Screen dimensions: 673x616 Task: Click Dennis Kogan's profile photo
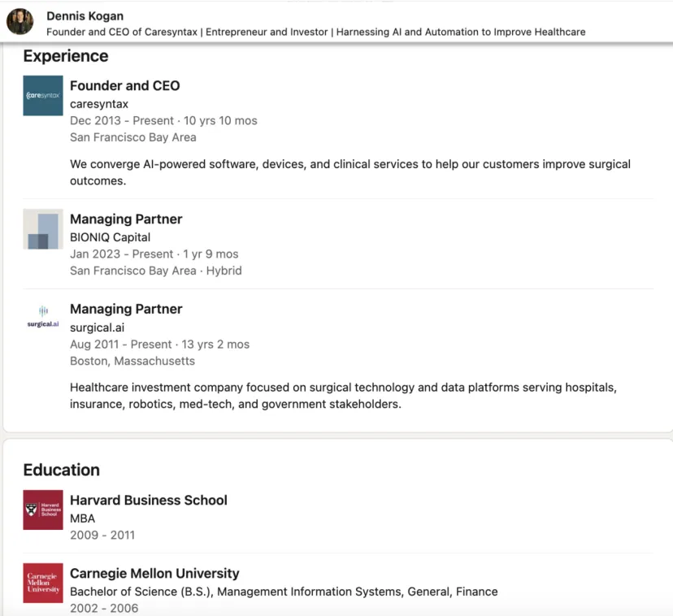(20, 22)
